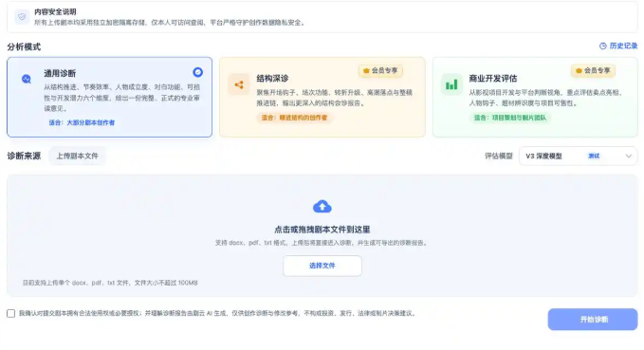
Task: Click the 测试 tag in model selector
Action: (x=594, y=157)
